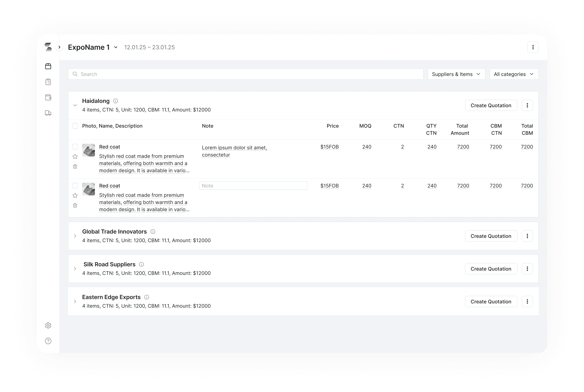This screenshot has height=392, width=584.
Task: Click info icon next to Silk Road Suppliers
Action: 141,265
